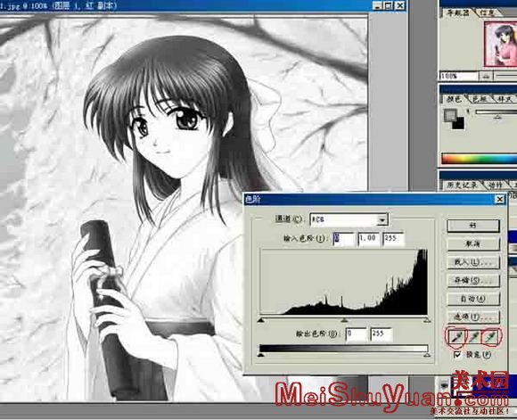
Task: Minimize the document image window
Action: tap(378, 5)
